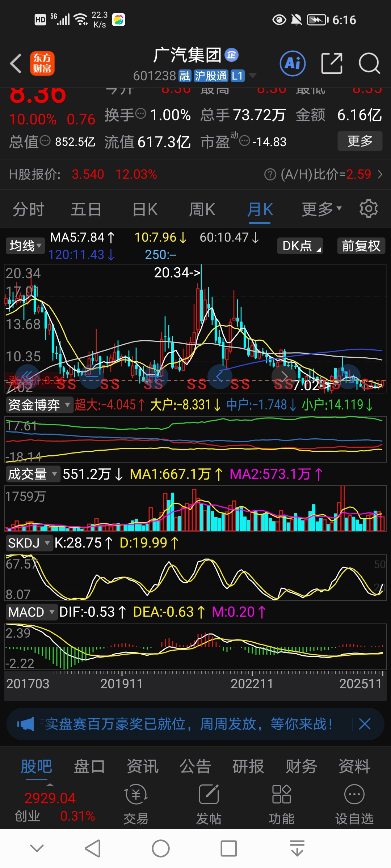Open the 东方财富 logo icon
Image resolution: width=391 pixels, height=868 pixels.
[x=42, y=63]
